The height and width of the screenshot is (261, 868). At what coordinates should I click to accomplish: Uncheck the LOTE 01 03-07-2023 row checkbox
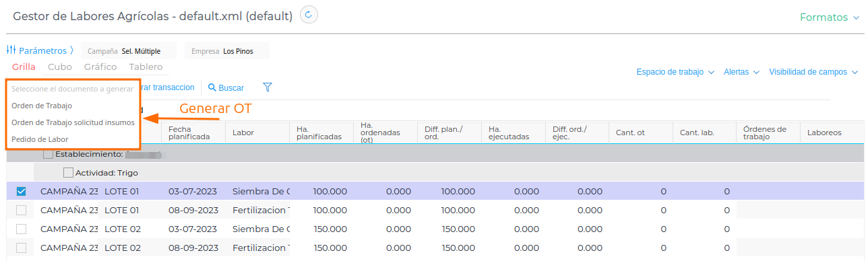21,192
